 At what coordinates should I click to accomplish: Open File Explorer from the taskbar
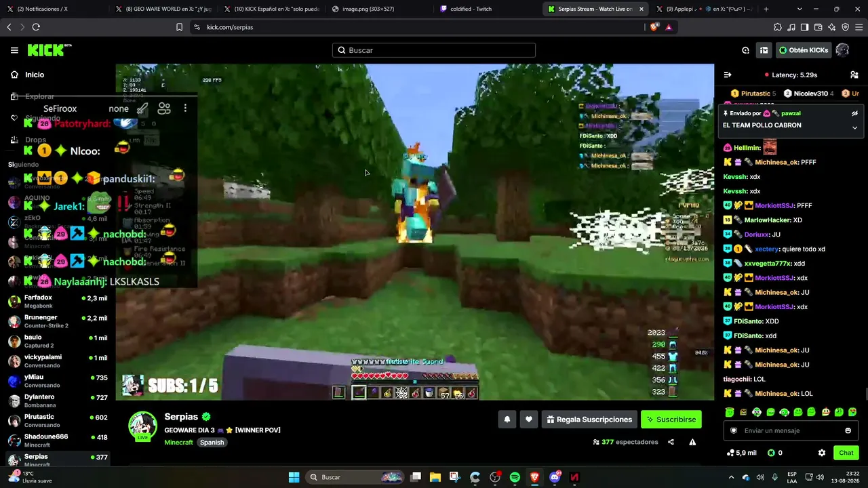point(435,477)
